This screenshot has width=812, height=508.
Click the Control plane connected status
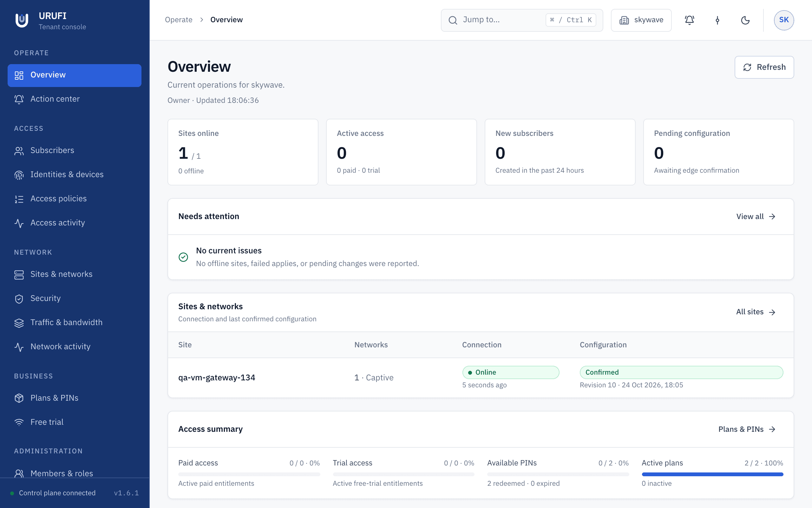tap(54, 493)
